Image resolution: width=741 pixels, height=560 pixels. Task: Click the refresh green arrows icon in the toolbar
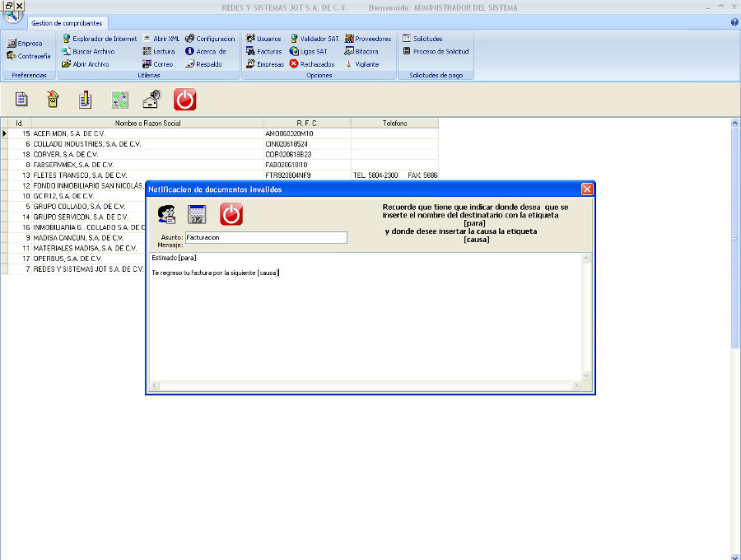coord(120,100)
